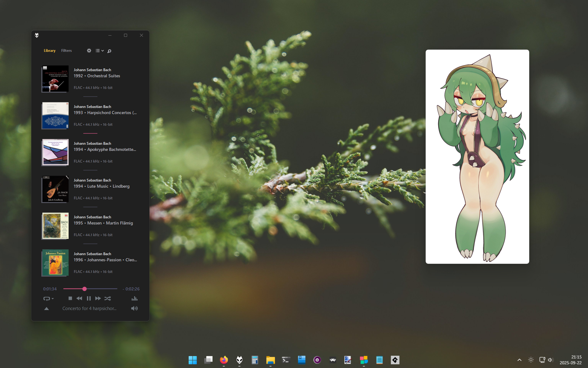Open purple media player taskbar icon
The image size is (588, 368).
(x=317, y=360)
